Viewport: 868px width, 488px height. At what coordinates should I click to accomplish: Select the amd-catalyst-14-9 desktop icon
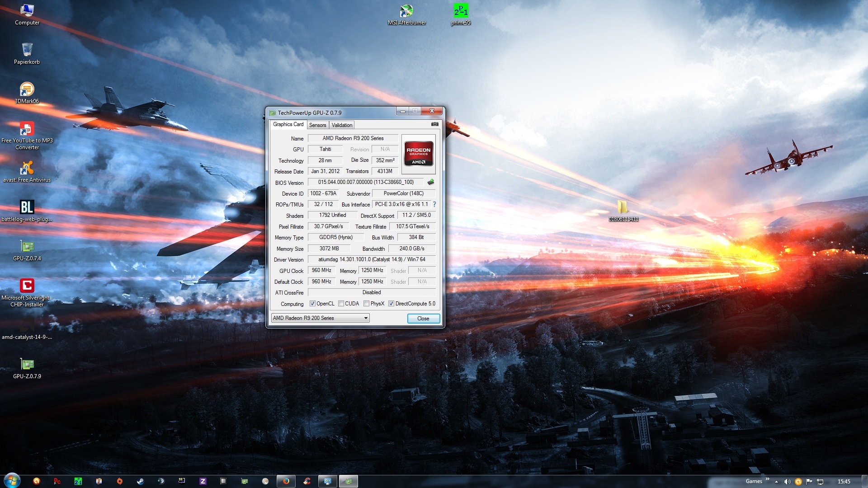(x=27, y=329)
